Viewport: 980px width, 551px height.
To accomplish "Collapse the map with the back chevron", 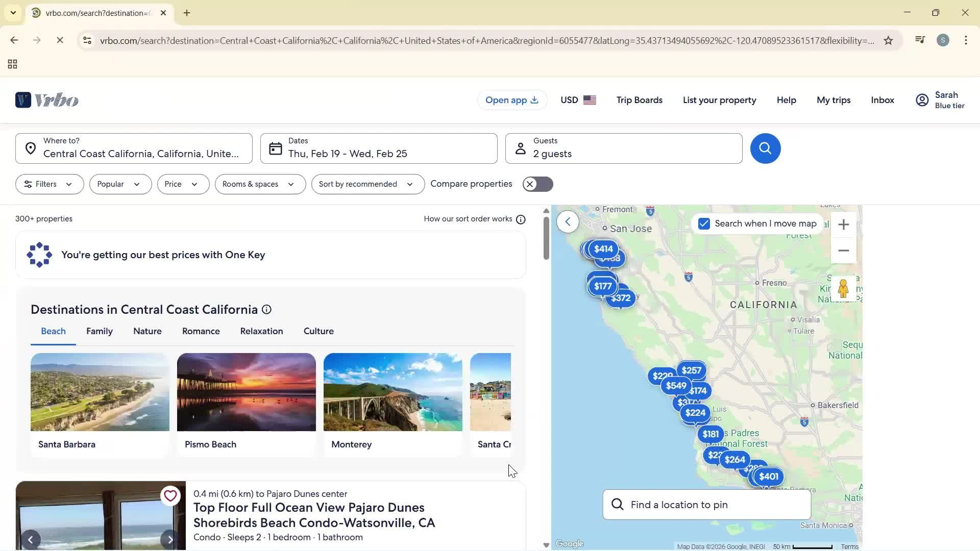I will 568,221.
